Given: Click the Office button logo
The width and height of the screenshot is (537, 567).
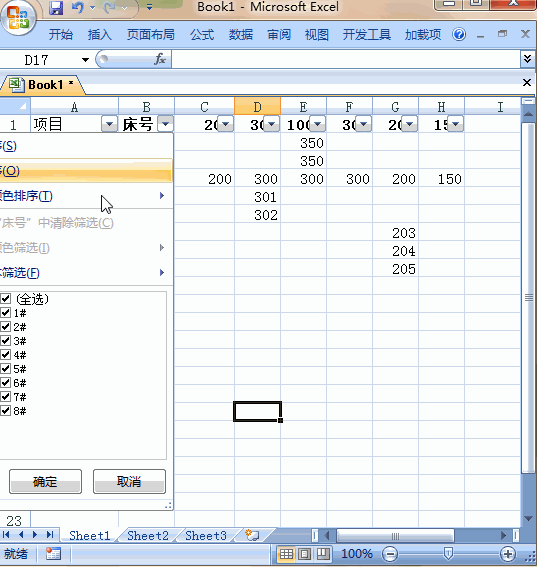Looking at the screenshot, I should pos(18,18).
